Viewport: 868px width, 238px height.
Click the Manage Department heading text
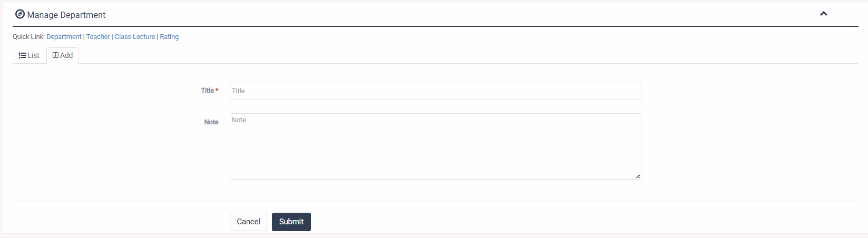click(x=66, y=15)
